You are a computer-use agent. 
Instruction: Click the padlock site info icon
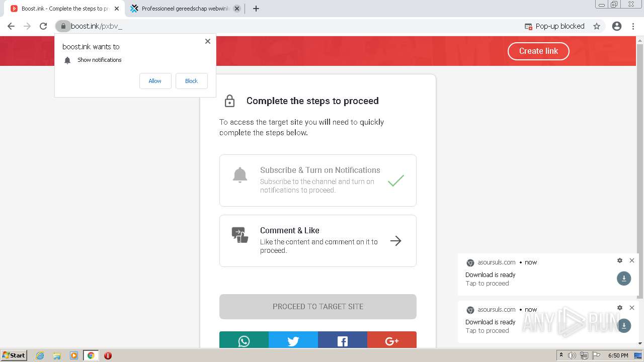click(x=63, y=26)
